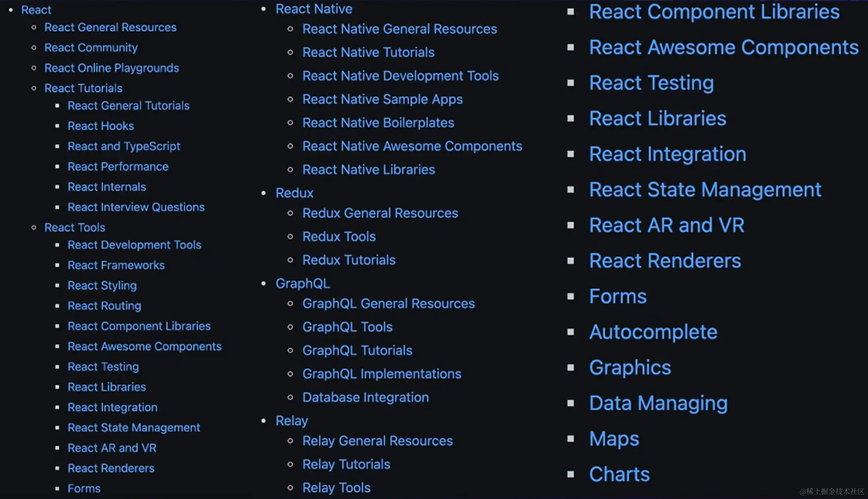The height and width of the screenshot is (499, 868).
Task: Open the large Charts link
Action: pos(619,474)
